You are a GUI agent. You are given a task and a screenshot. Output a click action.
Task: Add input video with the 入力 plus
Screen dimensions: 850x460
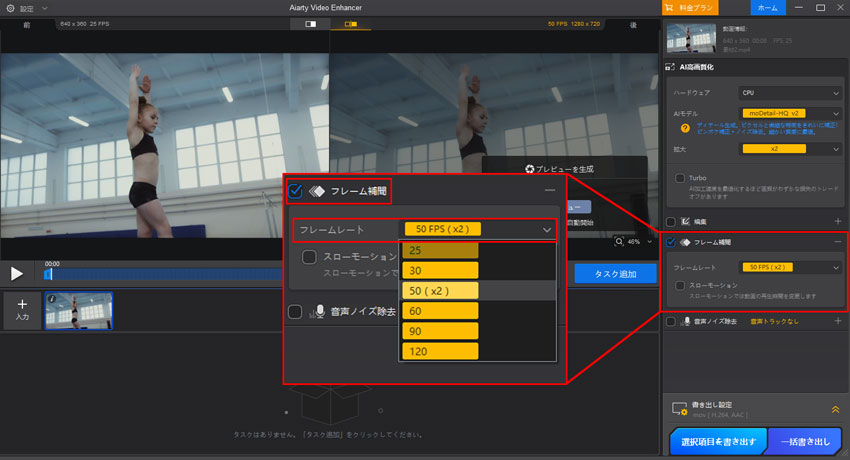[x=22, y=310]
